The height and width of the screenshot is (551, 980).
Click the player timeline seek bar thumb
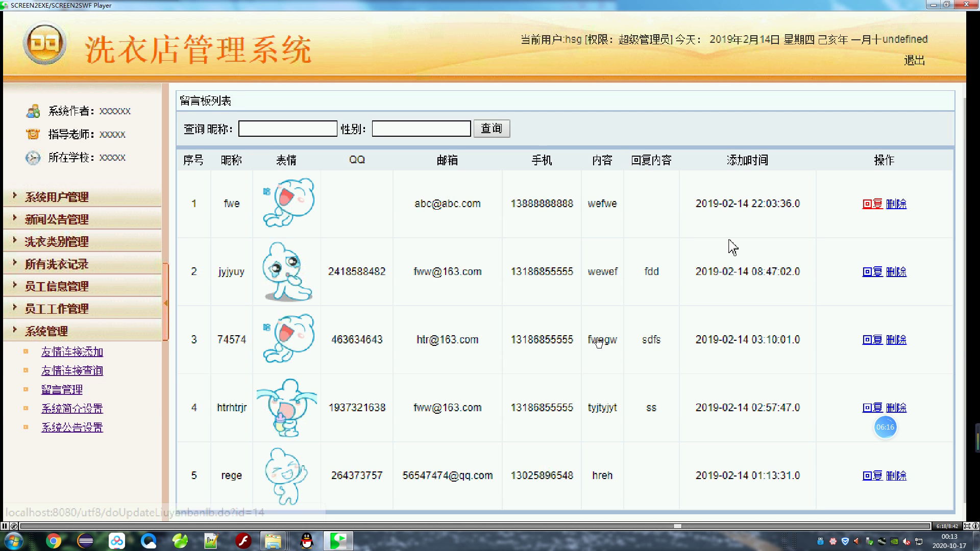(677, 526)
